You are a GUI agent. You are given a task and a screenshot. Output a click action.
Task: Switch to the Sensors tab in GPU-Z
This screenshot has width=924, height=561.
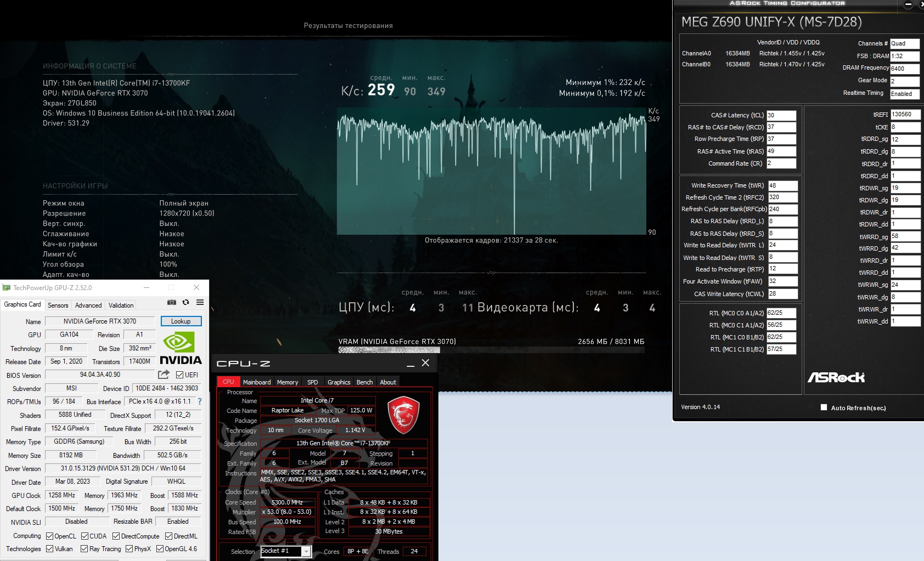pyautogui.click(x=58, y=305)
